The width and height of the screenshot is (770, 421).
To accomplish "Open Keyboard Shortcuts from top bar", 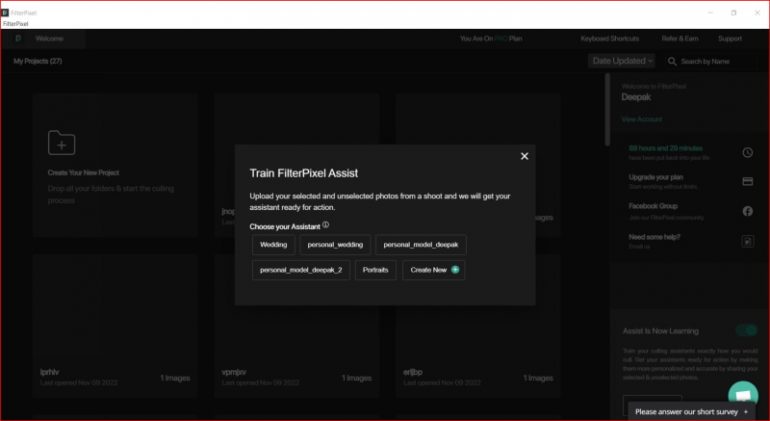I will click(x=609, y=38).
